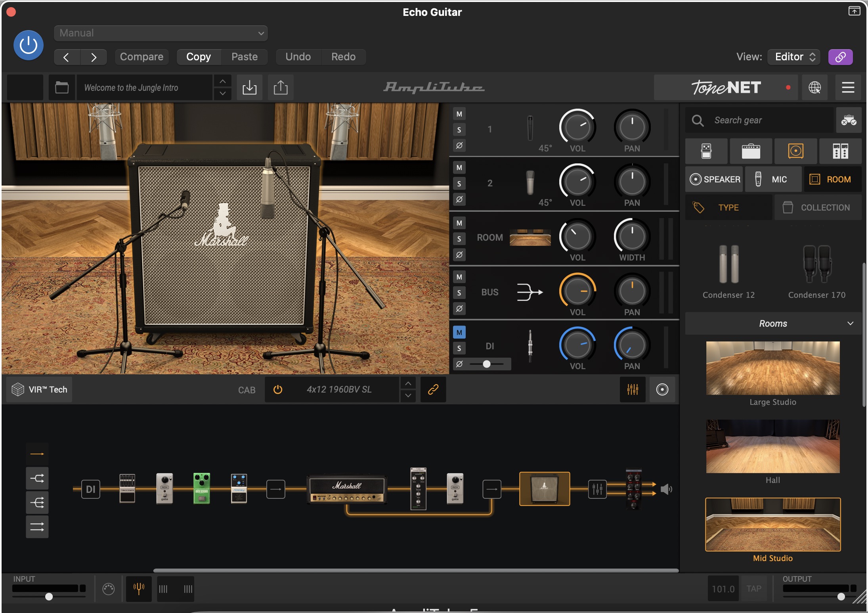Toggle the plugin power bypass button
Screen dimensions: 868x613
click(x=29, y=45)
